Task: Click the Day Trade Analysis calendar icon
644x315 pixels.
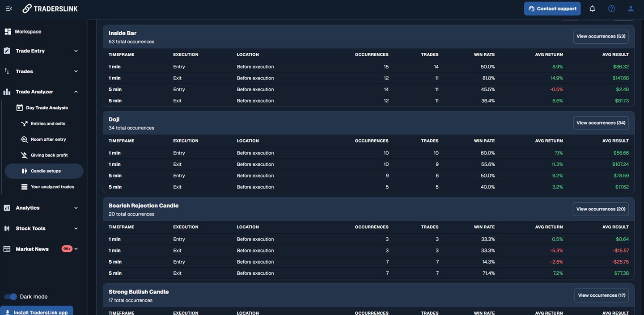Action: click(19, 108)
